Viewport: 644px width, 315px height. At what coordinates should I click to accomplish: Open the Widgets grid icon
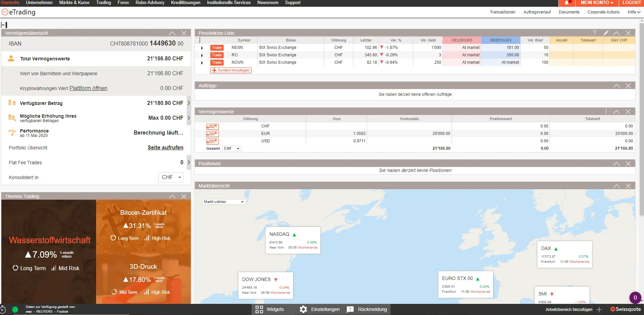point(259,309)
